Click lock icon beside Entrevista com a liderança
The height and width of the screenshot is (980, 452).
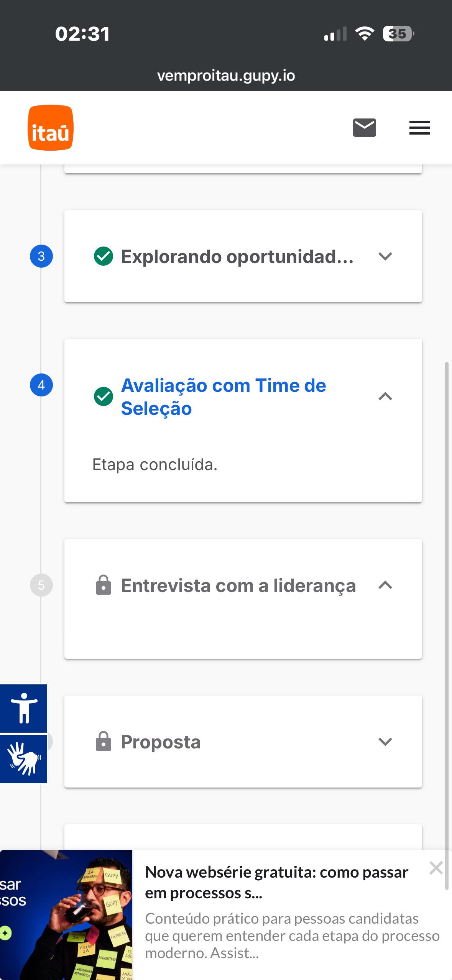click(103, 585)
